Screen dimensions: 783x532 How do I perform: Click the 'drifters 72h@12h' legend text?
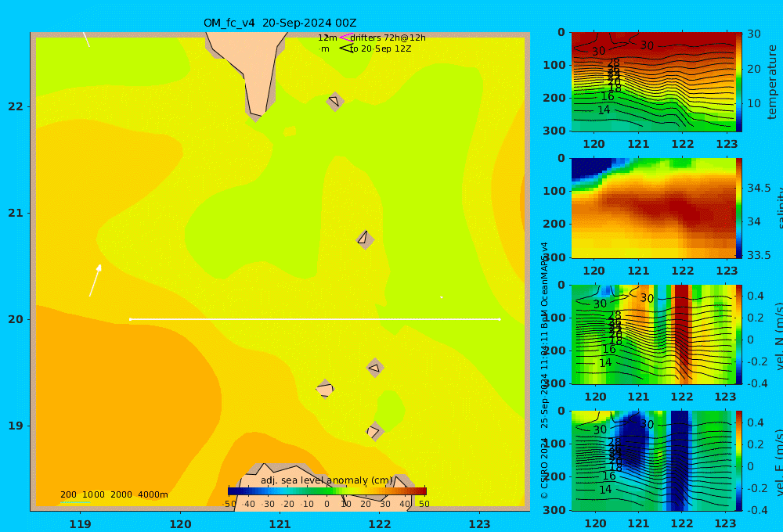point(388,38)
